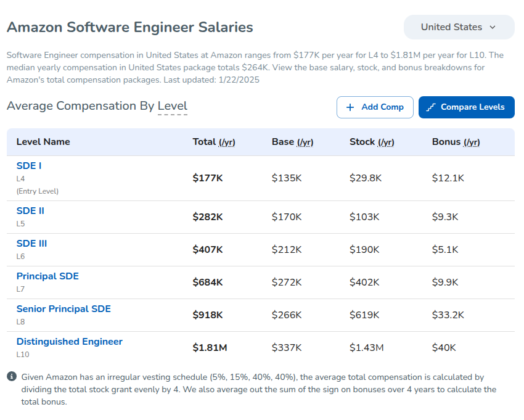Click the Stock (/yr) column header
The width and height of the screenshot is (524, 420).
[x=372, y=142]
